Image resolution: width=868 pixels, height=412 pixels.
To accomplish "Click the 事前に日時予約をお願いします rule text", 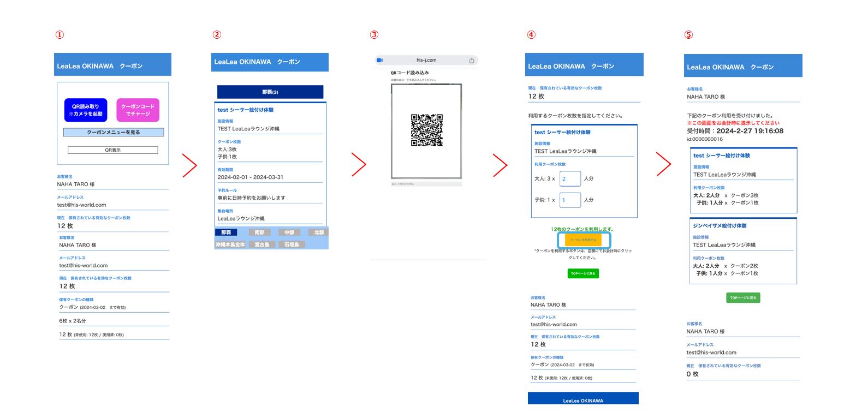I will pyautogui.click(x=251, y=198).
